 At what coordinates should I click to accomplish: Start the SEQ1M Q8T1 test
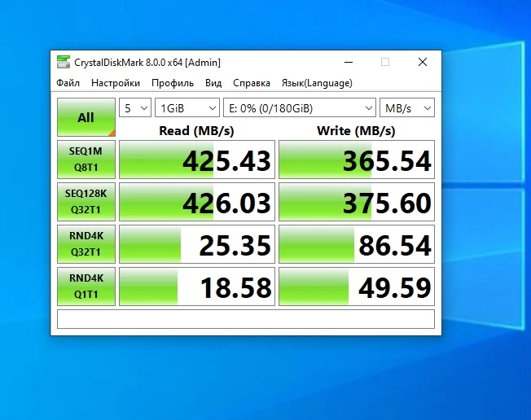[x=86, y=160]
